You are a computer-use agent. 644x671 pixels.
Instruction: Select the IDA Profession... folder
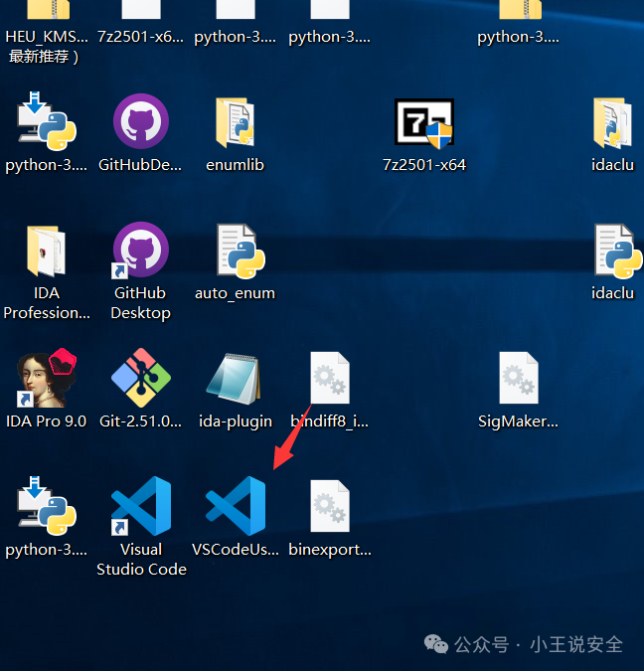click(x=46, y=252)
